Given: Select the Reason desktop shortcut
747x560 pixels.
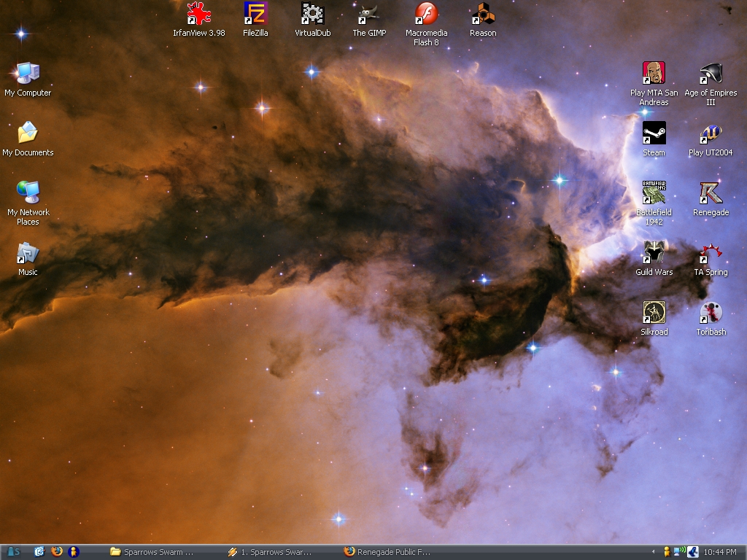Looking at the screenshot, I should 483,14.
